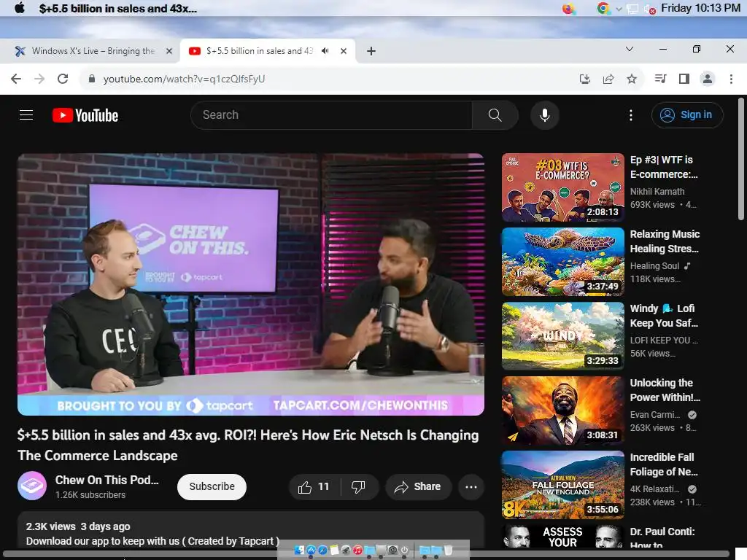
Task: Click the page vertical scrollbar
Action: tap(741, 158)
